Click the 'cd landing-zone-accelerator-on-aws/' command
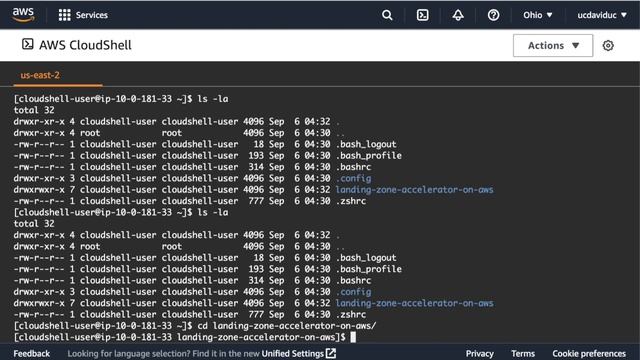This screenshot has height=360, width=640. [x=287, y=326]
